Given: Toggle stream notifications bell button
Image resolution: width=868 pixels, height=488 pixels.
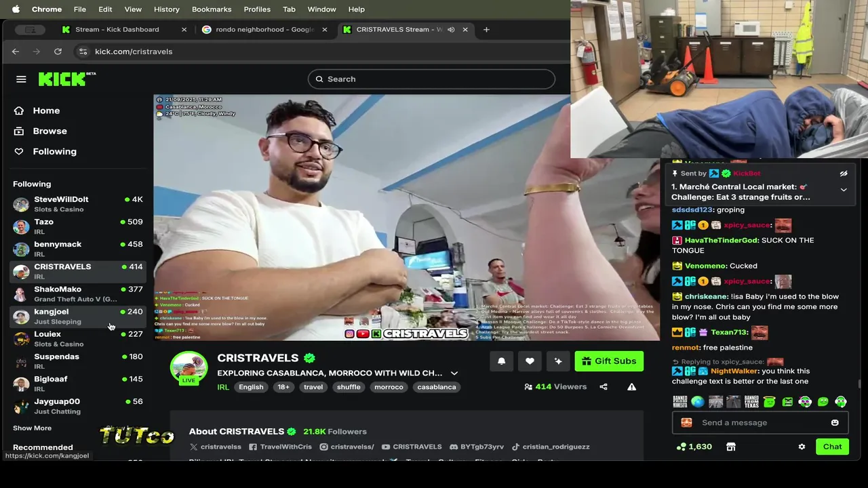Looking at the screenshot, I should point(501,361).
